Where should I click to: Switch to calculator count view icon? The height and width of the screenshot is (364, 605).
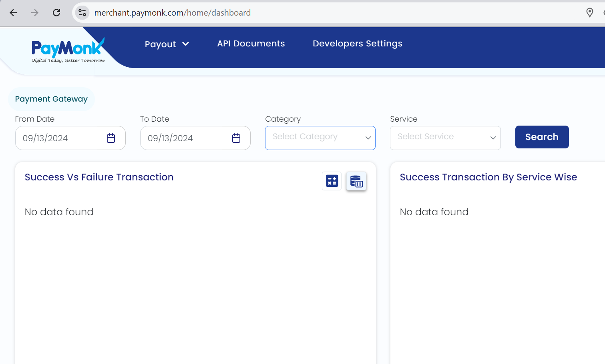pyautogui.click(x=332, y=181)
